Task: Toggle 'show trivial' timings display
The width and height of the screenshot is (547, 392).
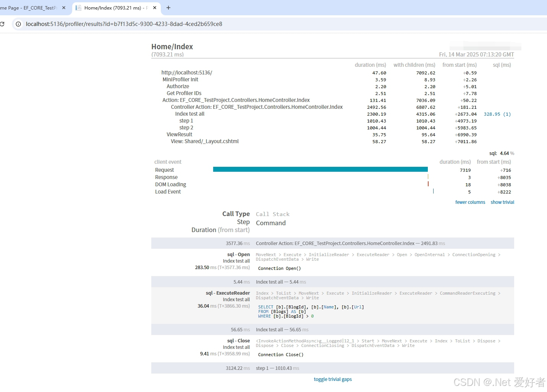Action: tap(502, 202)
